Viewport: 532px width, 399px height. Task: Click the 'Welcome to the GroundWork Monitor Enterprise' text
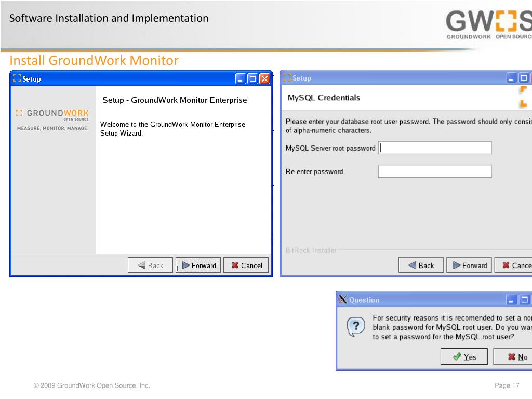pyautogui.click(x=172, y=124)
